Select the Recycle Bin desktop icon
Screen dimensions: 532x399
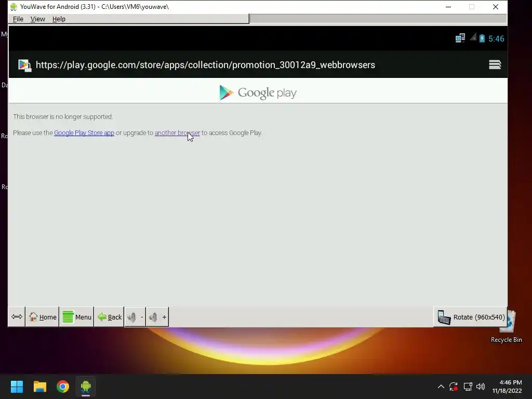click(507, 327)
